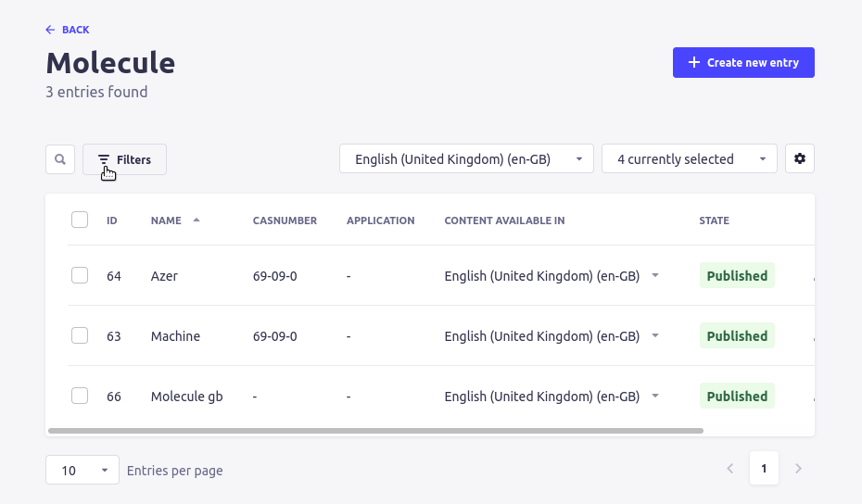Viewport: 862px width, 504px height.
Task: Check the box for Molecule gb row
Action: click(x=80, y=396)
